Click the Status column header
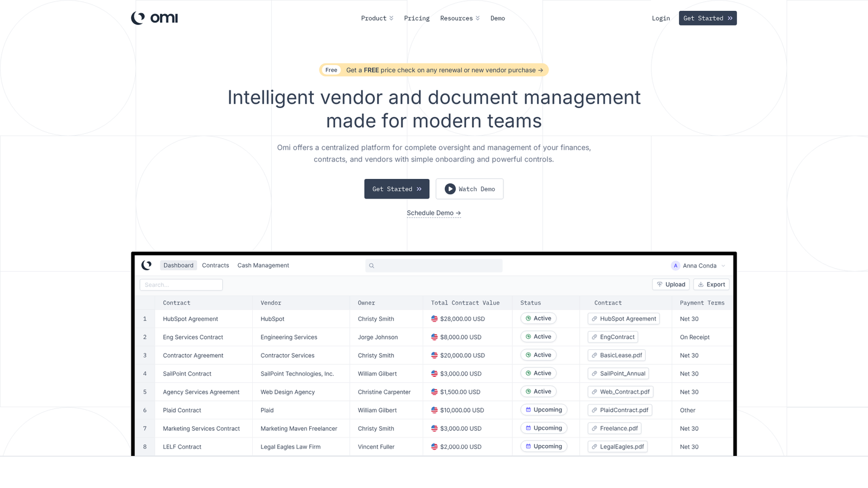The width and height of the screenshot is (868, 488). (531, 303)
